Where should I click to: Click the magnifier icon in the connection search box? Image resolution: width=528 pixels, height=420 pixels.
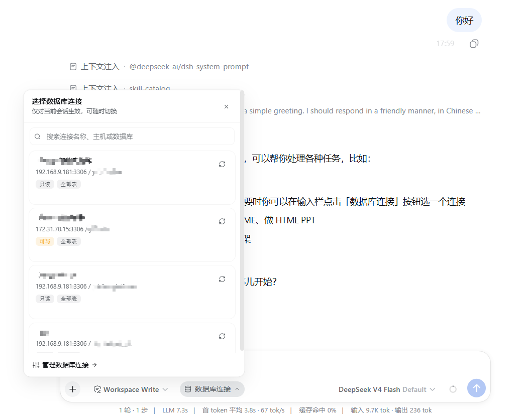click(38, 136)
